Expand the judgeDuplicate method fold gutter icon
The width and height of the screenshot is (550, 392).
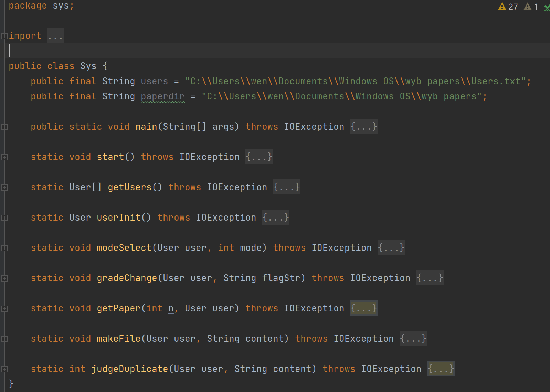(x=4, y=369)
